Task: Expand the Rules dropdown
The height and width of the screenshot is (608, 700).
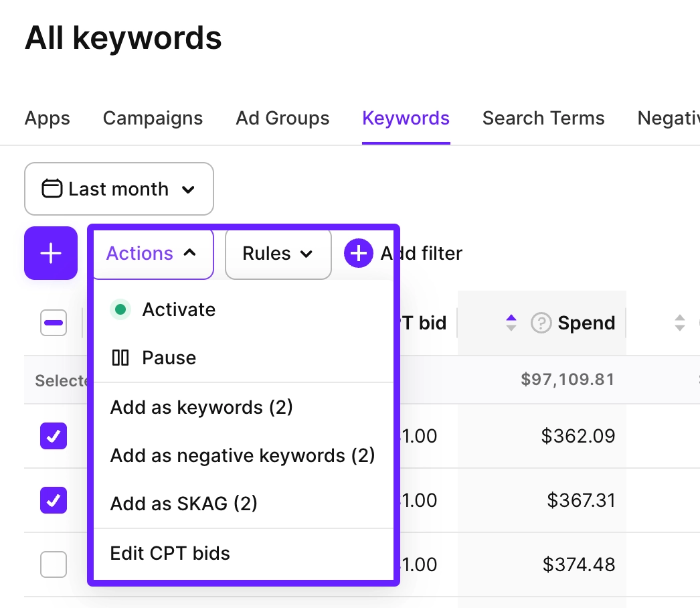Action: click(x=278, y=253)
